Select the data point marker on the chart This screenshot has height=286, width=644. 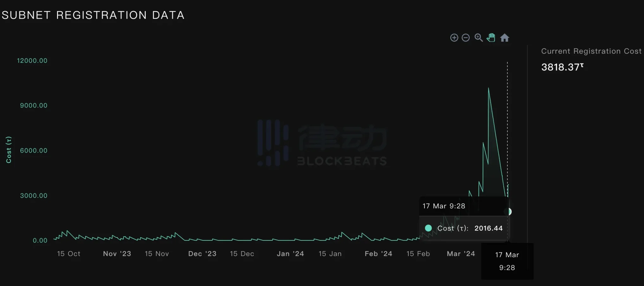click(509, 211)
